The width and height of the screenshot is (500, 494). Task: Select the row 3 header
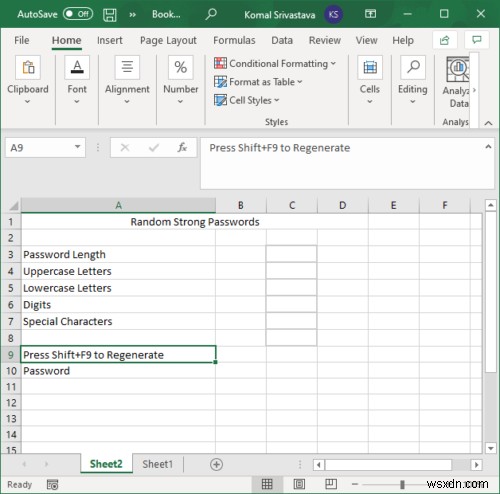click(x=11, y=255)
